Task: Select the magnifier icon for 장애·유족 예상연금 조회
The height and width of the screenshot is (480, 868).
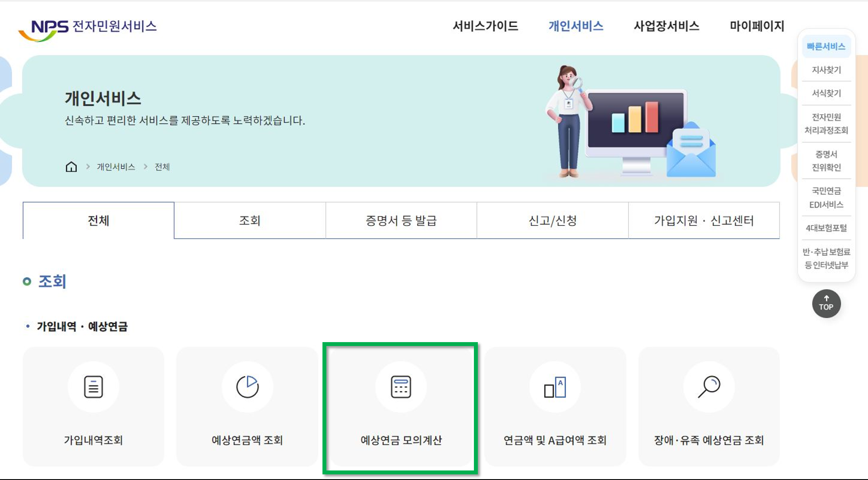Action: point(709,387)
